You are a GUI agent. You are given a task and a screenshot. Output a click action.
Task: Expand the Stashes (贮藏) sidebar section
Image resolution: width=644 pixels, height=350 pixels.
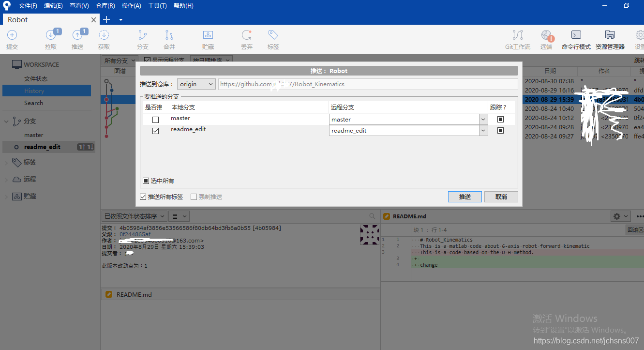click(x=6, y=196)
